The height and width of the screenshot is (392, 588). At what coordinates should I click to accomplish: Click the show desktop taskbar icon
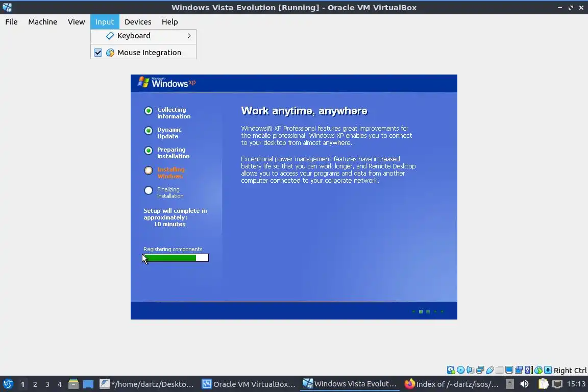[88, 384]
